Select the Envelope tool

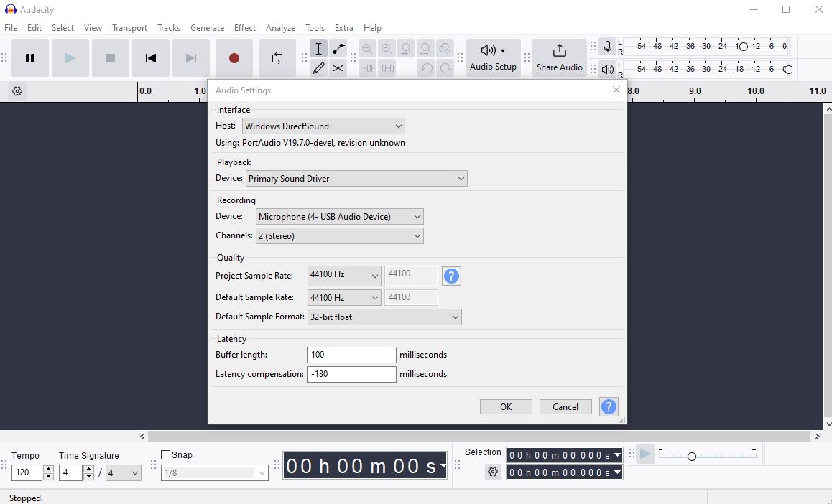tap(338, 49)
